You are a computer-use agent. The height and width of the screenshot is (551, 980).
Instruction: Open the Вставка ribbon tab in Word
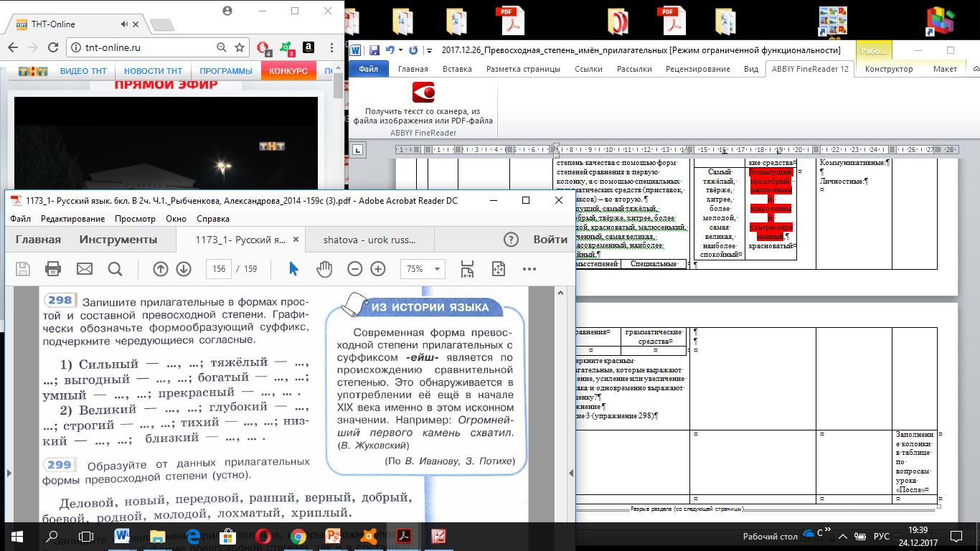click(x=457, y=69)
